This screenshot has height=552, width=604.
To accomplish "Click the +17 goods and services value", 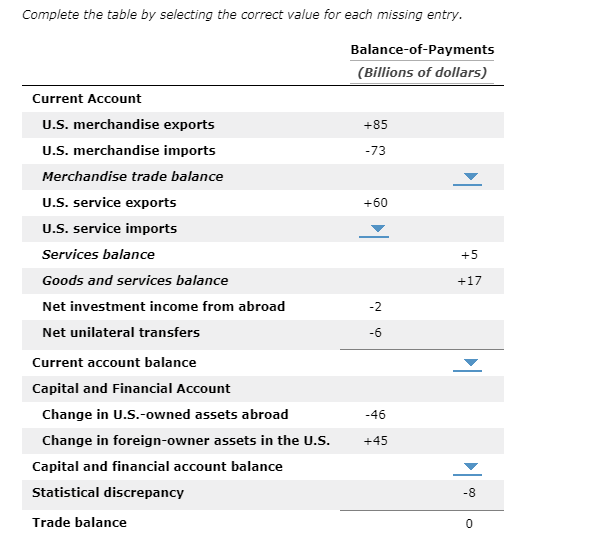I will (469, 281).
